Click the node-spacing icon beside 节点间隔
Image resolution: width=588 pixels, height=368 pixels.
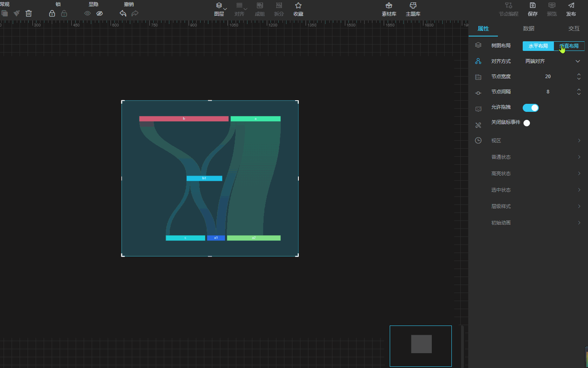pyautogui.click(x=478, y=93)
